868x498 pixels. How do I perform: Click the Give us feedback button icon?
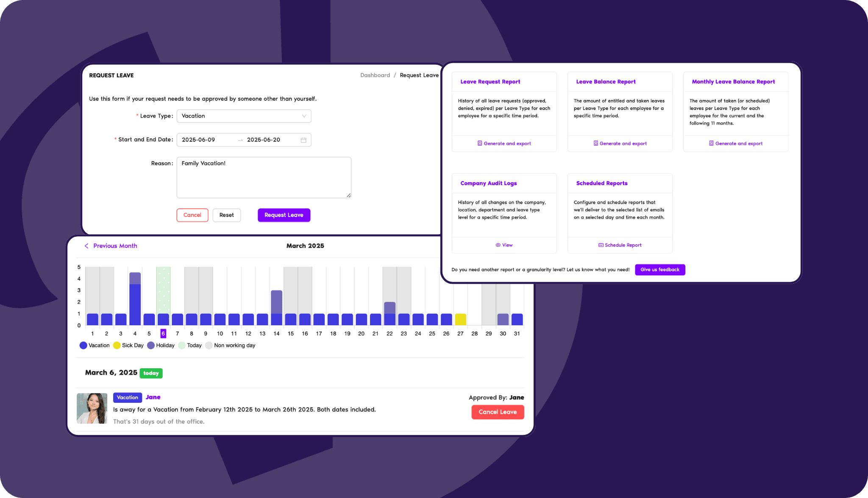pyautogui.click(x=660, y=269)
